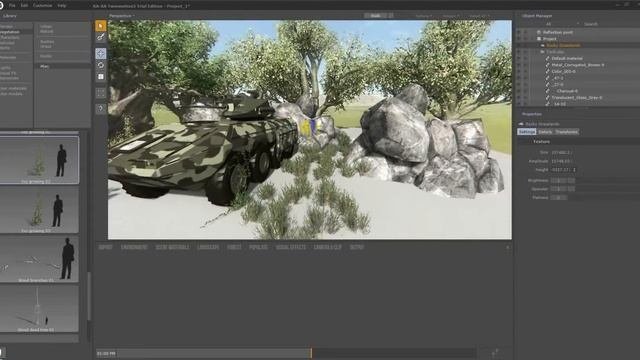
Task: Open the VISUAL EFFECTS bottom tab
Action: click(x=291, y=247)
